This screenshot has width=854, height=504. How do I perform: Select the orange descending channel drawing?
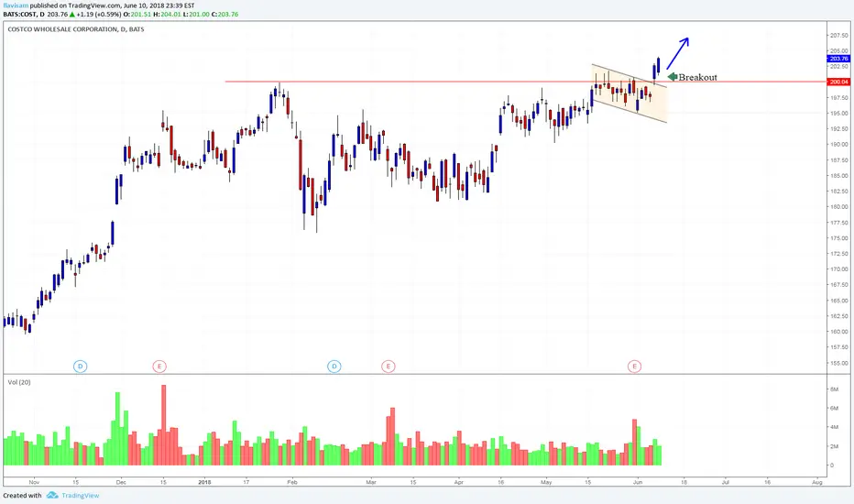[x=630, y=93]
